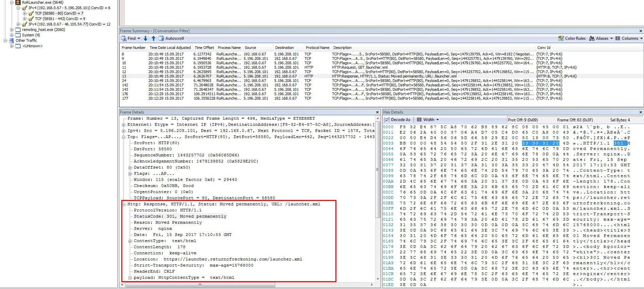Click the Other Traffic network icon
The width and height of the screenshot is (644, 289).
coord(12,40)
